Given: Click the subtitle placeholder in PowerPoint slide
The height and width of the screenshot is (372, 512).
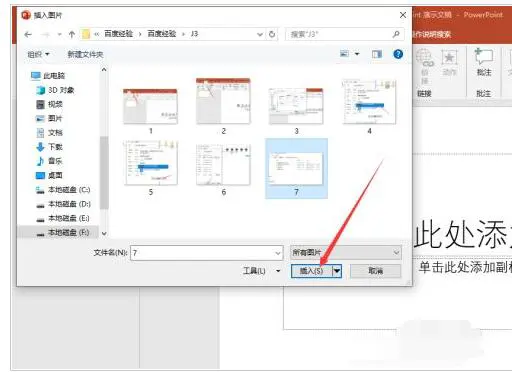Looking at the screenshot, I should [x=465, y=267].
